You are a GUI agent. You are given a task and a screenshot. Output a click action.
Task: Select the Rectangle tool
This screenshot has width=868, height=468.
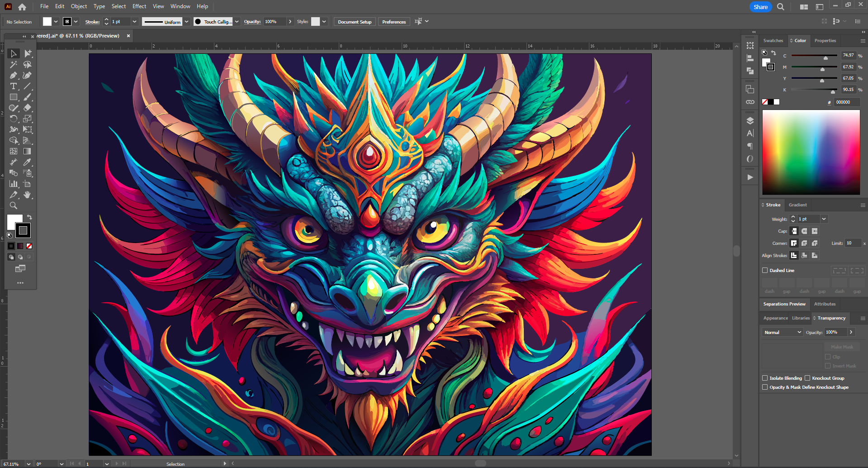point(14,97)
